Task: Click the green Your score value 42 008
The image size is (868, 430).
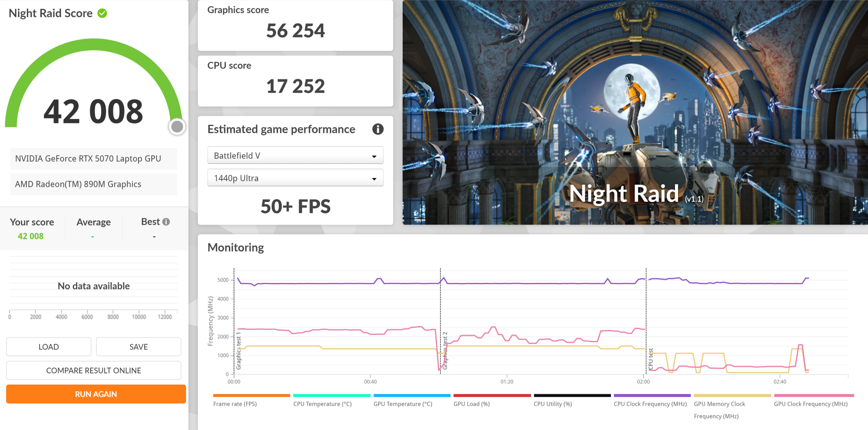Action: [x=31, y=236]
